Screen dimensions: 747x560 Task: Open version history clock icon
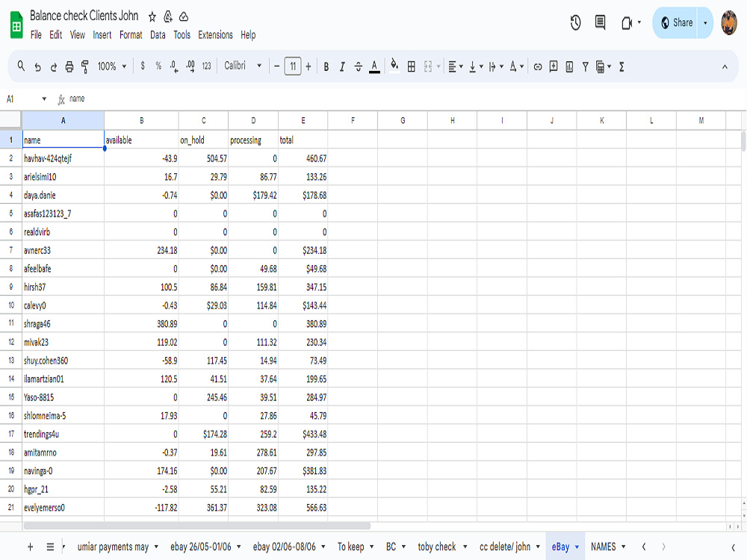[x=575, y=22]
